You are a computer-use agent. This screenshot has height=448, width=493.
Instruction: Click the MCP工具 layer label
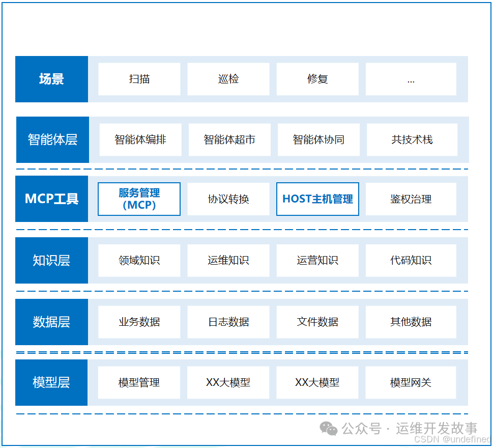(51, 199)
